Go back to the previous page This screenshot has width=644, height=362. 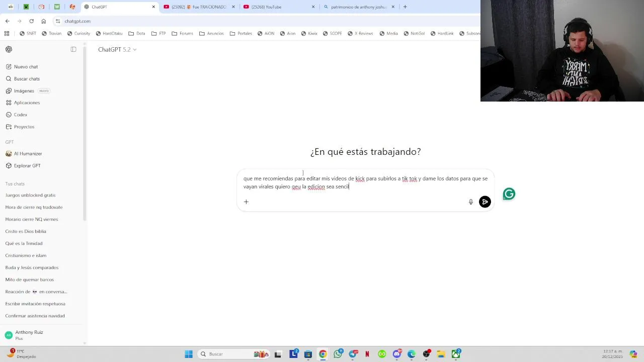tap(7, 21)
